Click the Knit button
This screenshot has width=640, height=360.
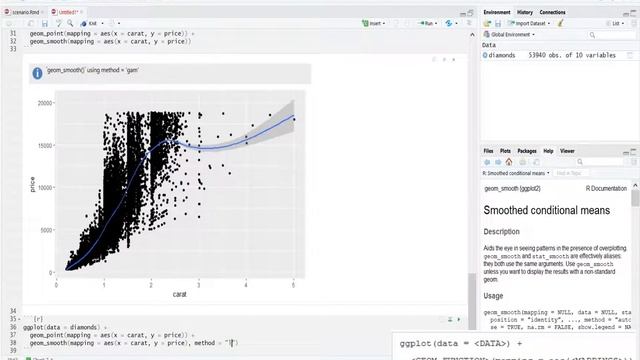tap(89, 24)
